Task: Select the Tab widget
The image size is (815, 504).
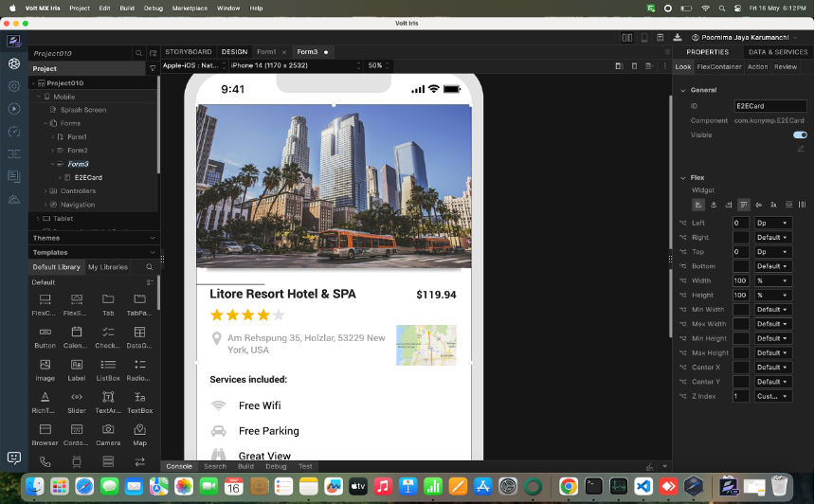Action: (108, 305)
